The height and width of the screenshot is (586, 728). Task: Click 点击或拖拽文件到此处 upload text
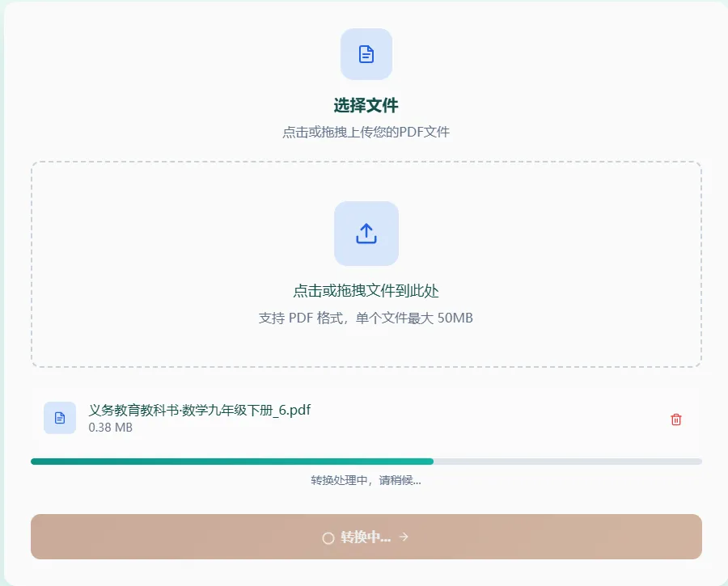point(366,291)
